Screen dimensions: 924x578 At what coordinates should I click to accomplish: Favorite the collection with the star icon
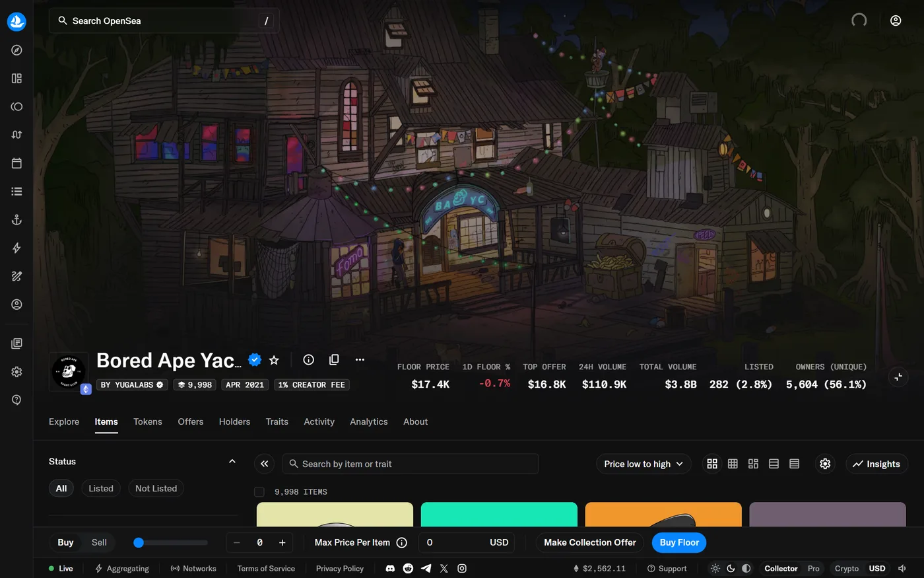click(x=274, y=360)
